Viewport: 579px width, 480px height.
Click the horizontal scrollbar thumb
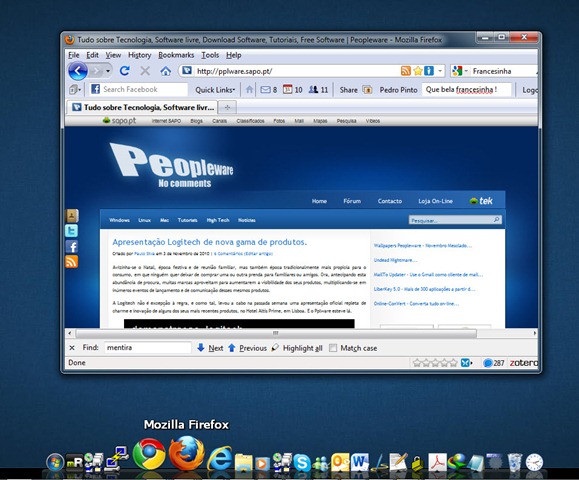[276, 333]
